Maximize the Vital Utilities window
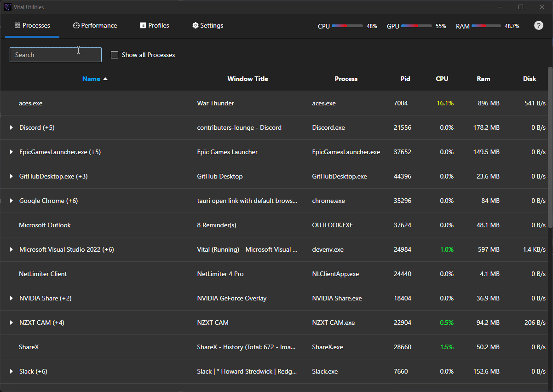The image size is (553, 392). point(521,7)
